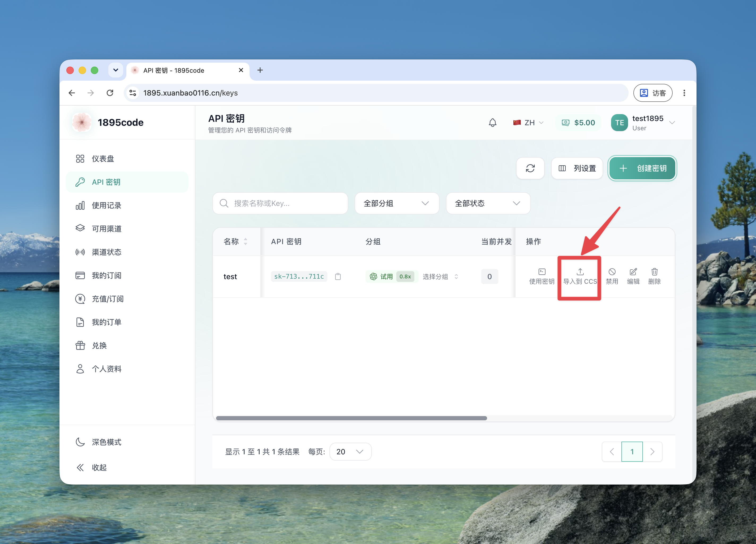Open the per-page 20 dropdown
This screenshot has height=544, width=756.
click(350, 451)
